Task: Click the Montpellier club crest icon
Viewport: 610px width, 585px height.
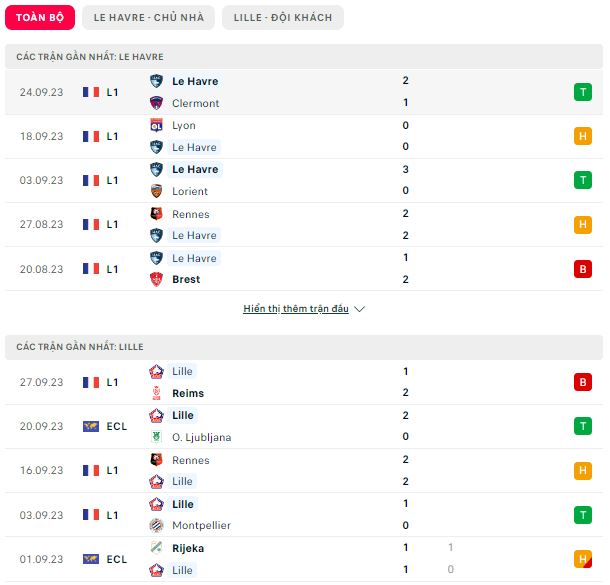Action: tap(156, 525)
